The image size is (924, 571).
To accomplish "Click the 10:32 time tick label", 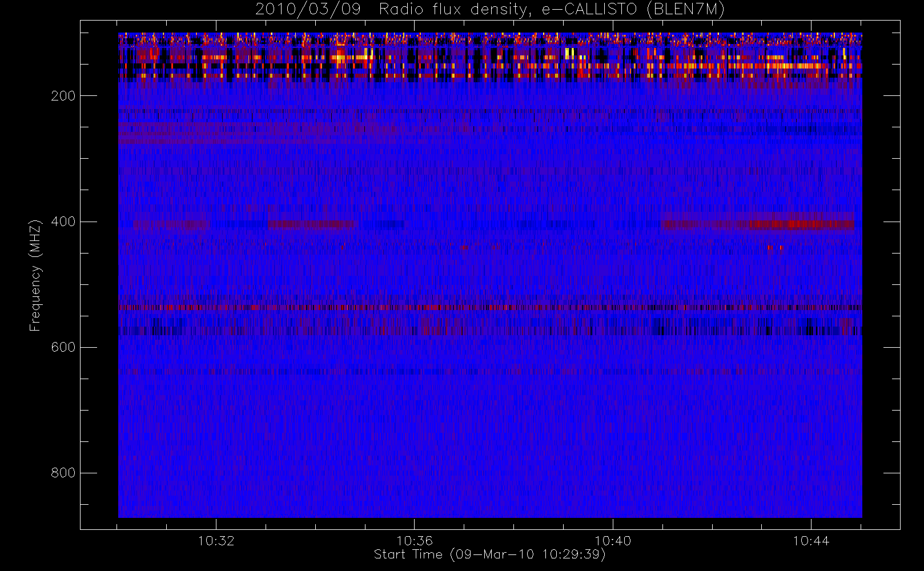I will coord(216,541).
